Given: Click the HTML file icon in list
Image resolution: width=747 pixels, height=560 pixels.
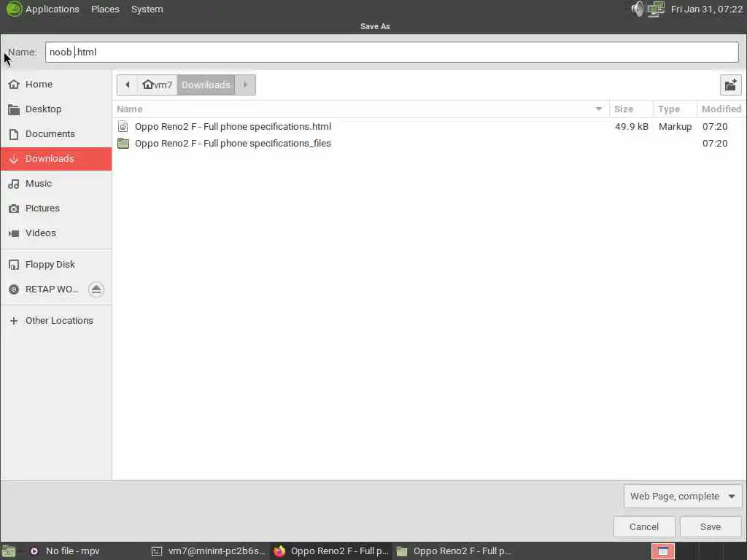Looking at the screenshot, I should coord(123,126).
